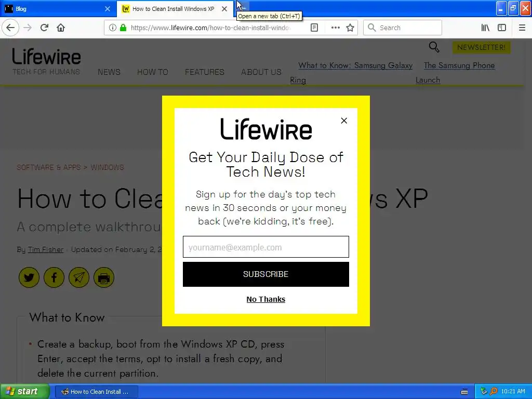Viewport: 532px width, 399px height.
Task: Click the green secure padlock icon
Action: click(123, 28)
